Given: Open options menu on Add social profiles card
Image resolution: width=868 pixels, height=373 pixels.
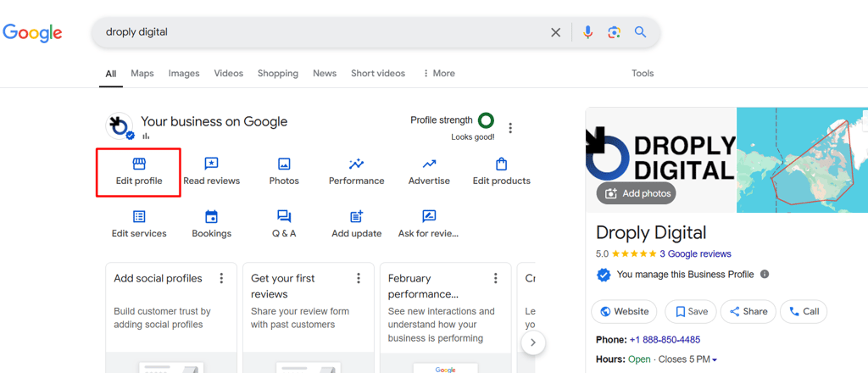Looking at the screenshot, I should click(222, 279).
